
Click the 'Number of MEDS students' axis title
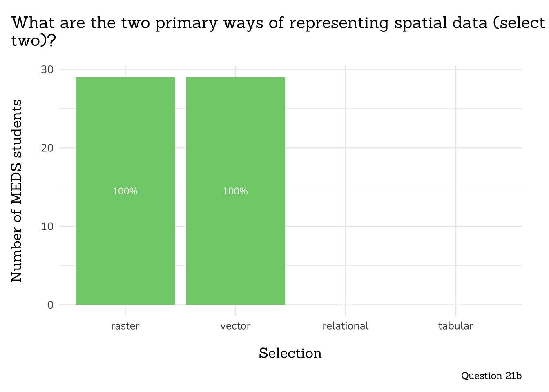(x=16, y=191)
